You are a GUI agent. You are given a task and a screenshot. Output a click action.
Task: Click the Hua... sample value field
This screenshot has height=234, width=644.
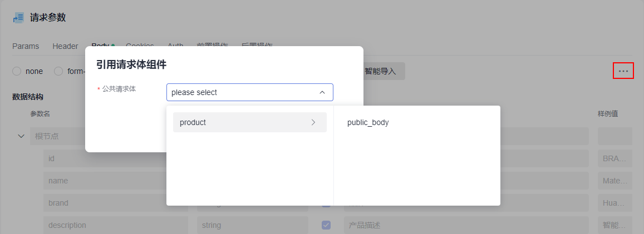pyautogui.click(x=615, y=203)
